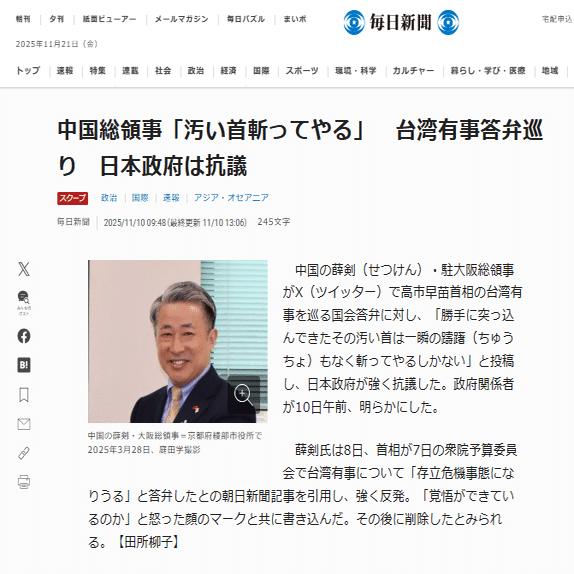This screenshot has height=574, width=574.
Task: Open the 紙面ビューアー link
Action: 109,19
